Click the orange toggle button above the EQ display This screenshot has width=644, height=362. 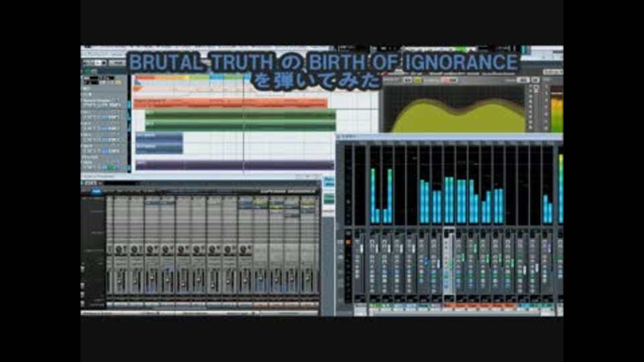[445, 80]
